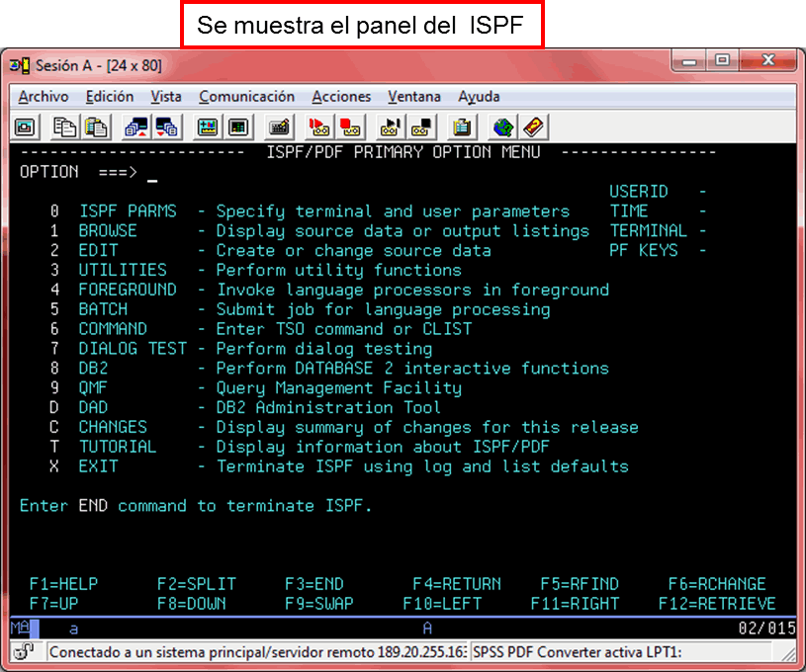This screenshot has height=672, width=806.
Task: Click the window resize grip in status bar corner
Action: coord(788,653)
